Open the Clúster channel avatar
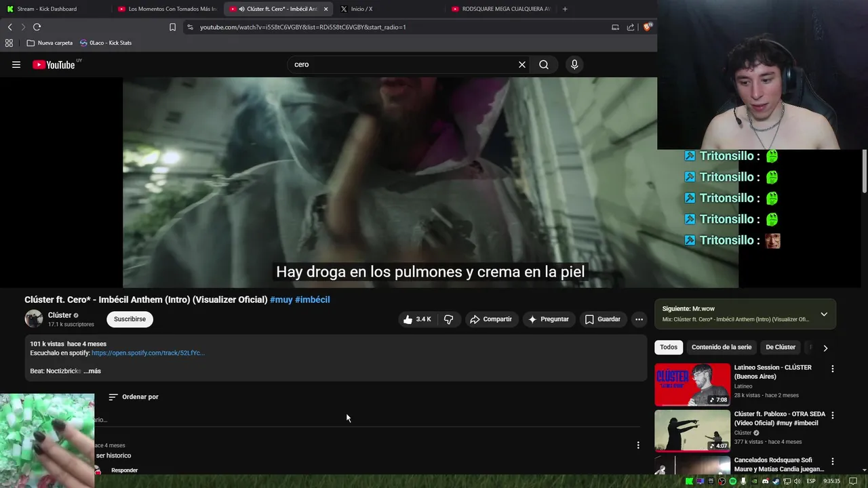 (x=34, y=319)
